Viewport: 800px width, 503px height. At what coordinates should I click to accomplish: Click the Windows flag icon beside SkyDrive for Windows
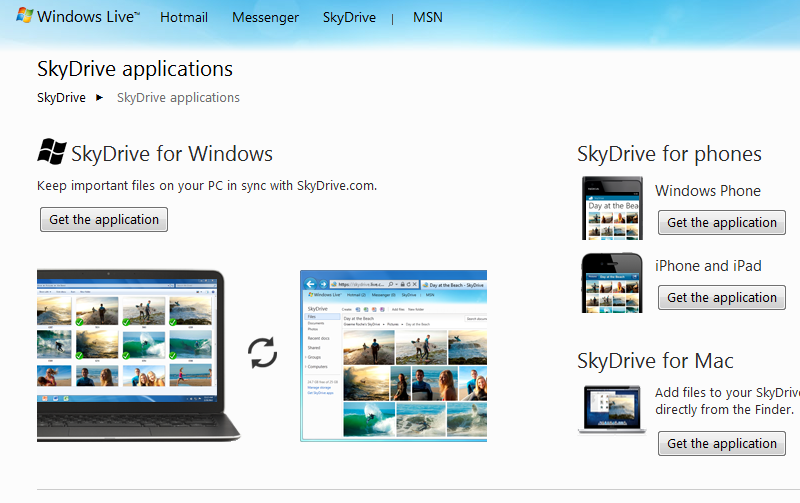point(52,152)
